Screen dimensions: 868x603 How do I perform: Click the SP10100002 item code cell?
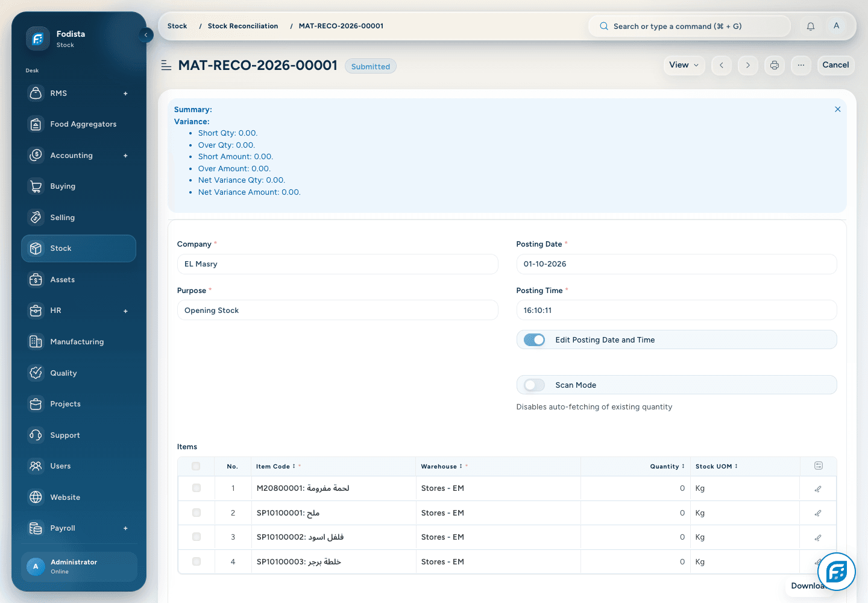pyautogui.click(x=333, y=537)
